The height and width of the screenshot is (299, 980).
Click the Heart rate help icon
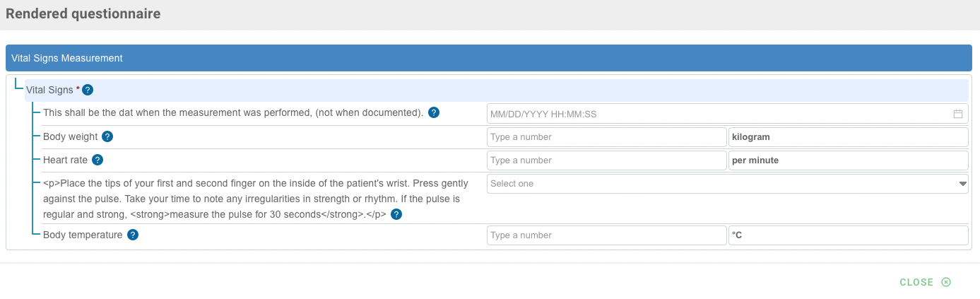[98, 160]
